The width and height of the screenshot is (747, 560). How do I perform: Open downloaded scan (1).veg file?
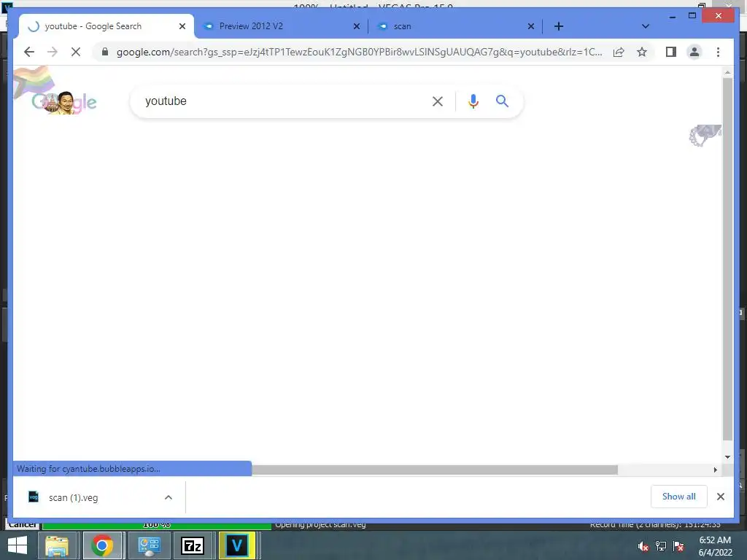73,497
